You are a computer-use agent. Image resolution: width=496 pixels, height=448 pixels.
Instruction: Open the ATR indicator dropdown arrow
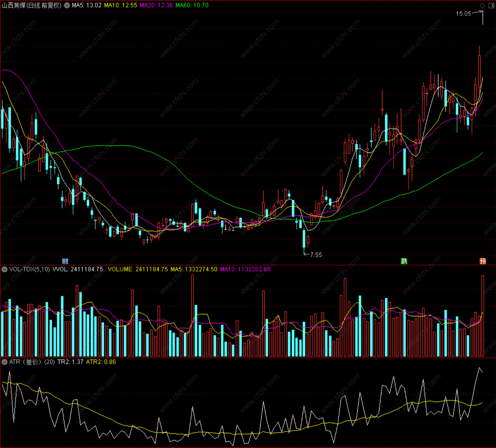5,362
